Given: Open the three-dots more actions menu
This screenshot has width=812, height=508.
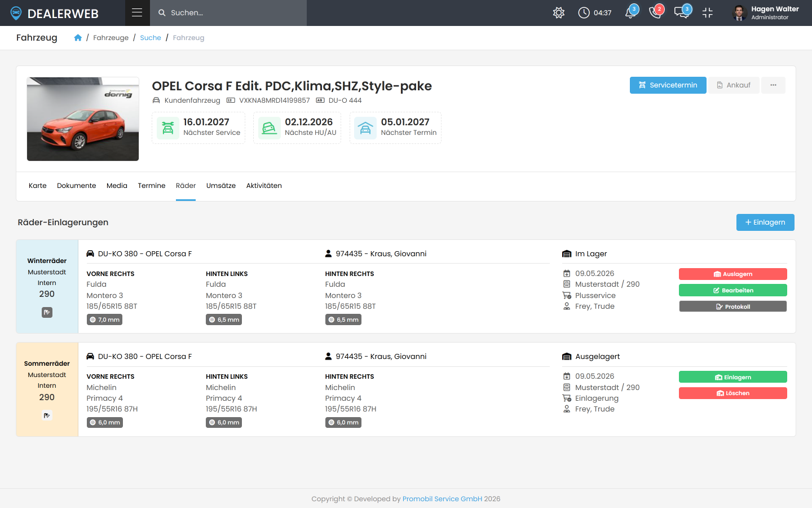Looking at the screenshot, I should (x=773, y=85).
